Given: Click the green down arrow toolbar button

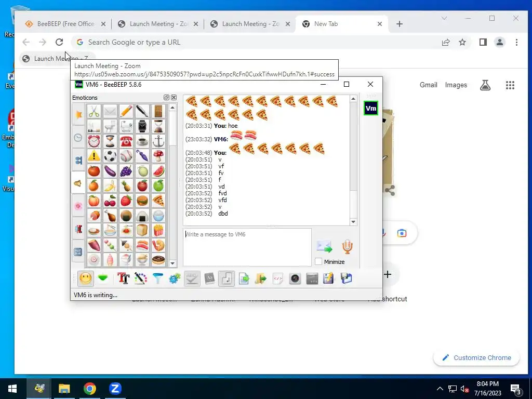Looking at the screenshot, I should [x=103, y=278].
